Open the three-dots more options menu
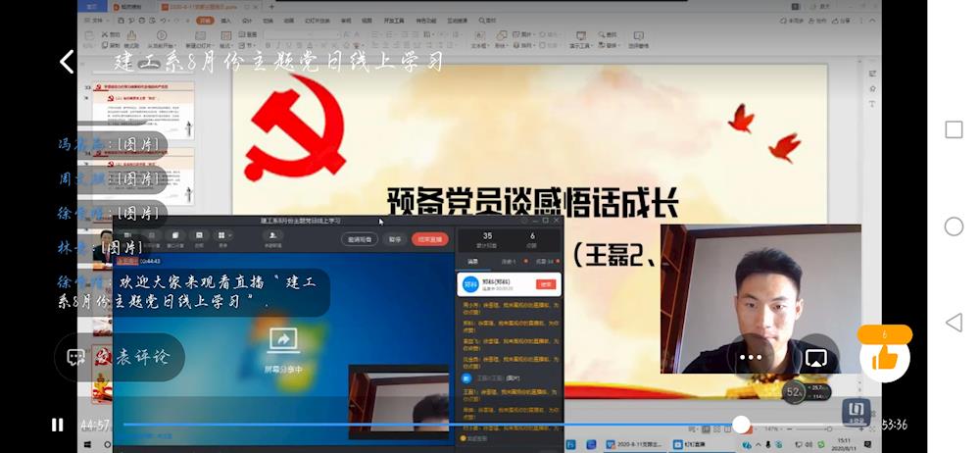 pos(751,358)
